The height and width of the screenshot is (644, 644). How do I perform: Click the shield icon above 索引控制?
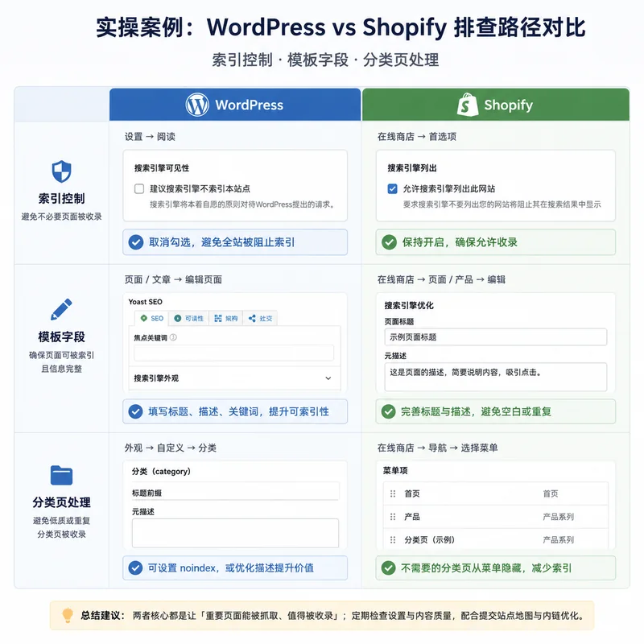62,171
